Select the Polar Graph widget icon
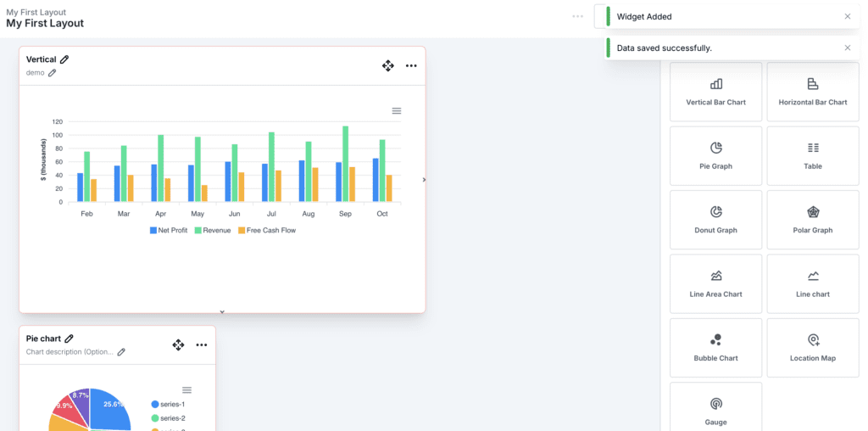This screenshot has height=431, width=868. tap(812, 211)
